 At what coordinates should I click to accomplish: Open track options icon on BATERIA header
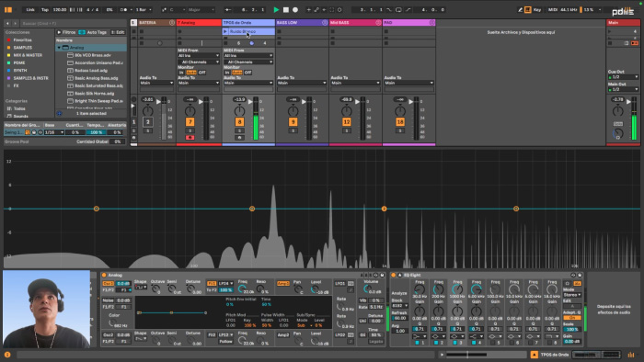(172, 23)
